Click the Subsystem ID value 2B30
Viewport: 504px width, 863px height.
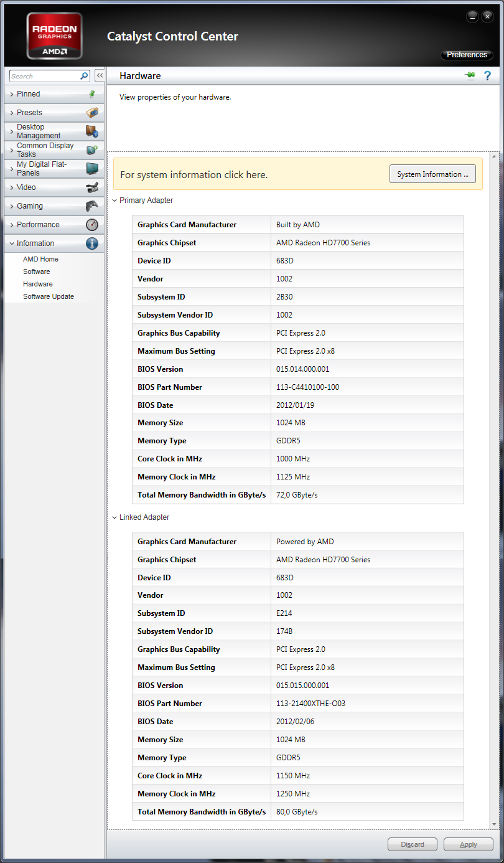pyautogui.click(x=285, y=297)
